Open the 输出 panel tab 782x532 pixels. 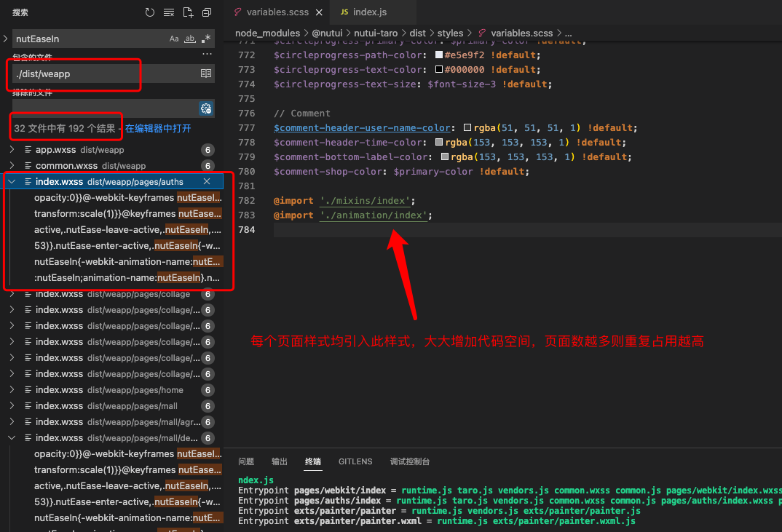[280, 461]
